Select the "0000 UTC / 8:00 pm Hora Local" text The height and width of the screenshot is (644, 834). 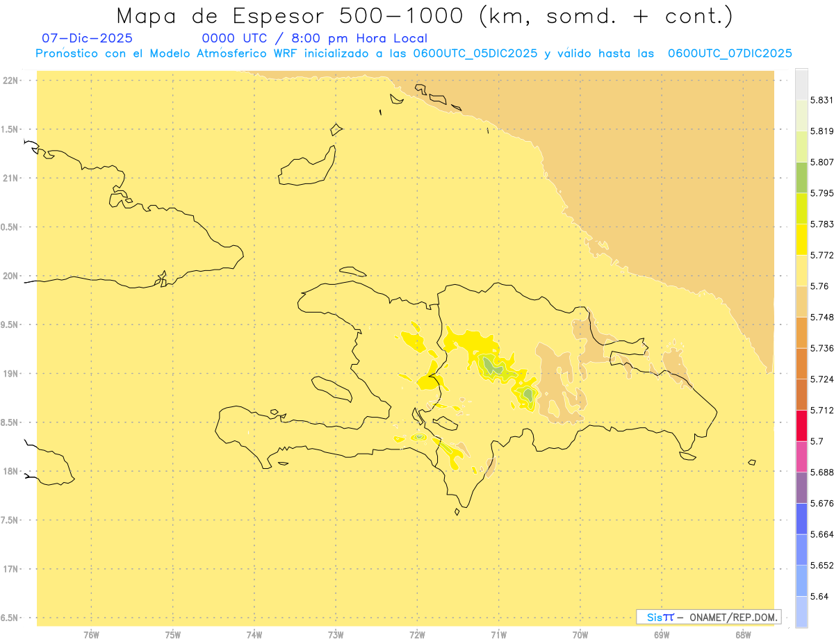click(x=315, y=38)
